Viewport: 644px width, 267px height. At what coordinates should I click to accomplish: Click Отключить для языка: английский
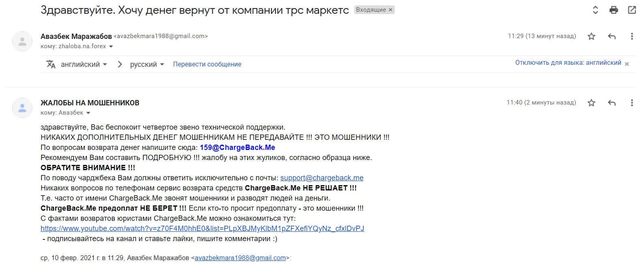click(568, 63)
